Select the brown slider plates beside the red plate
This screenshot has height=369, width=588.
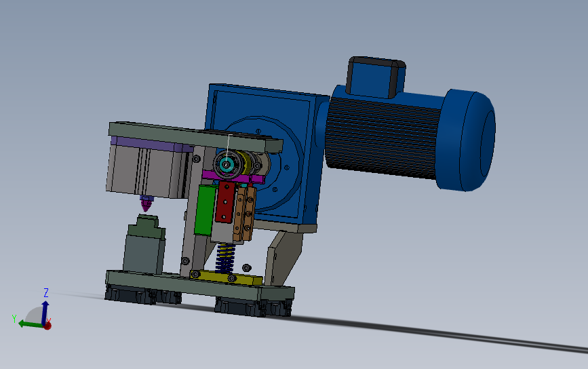click(245, 214)
